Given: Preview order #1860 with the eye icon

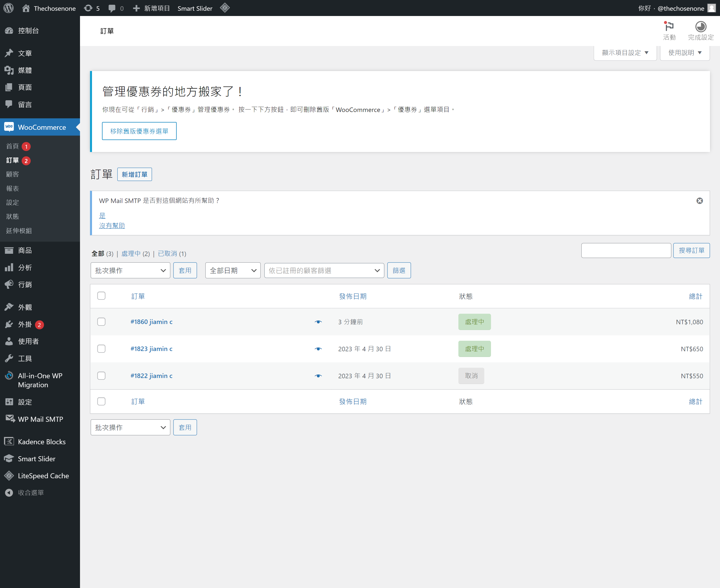Looking at the screenshot, I should pos(318,322).
